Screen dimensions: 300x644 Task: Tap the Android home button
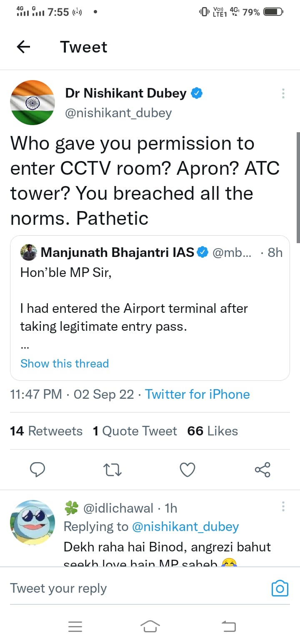150,626
